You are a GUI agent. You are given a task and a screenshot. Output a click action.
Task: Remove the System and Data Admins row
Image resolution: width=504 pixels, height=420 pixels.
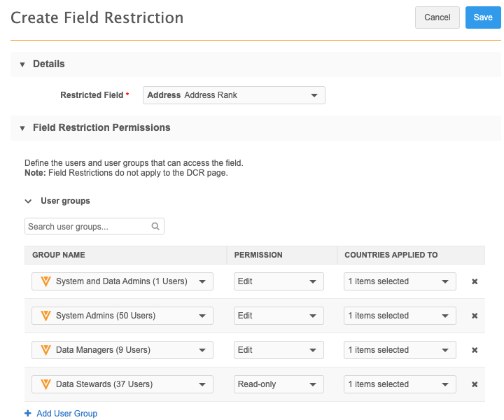tap(474, 281)
